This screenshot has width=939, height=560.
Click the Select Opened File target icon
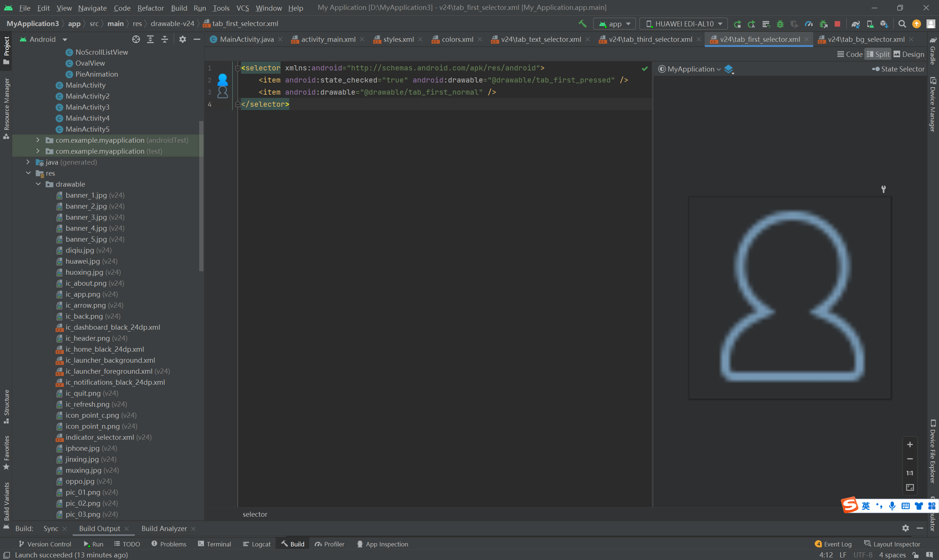pos(136,39)
